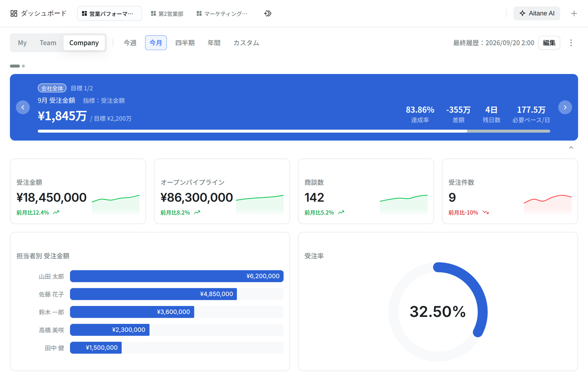
Task: Select カスタム period filter
Action: 246,43
